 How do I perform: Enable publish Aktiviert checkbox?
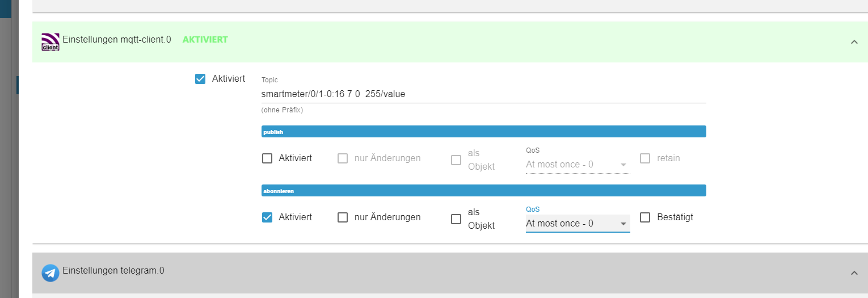(267, 158)
